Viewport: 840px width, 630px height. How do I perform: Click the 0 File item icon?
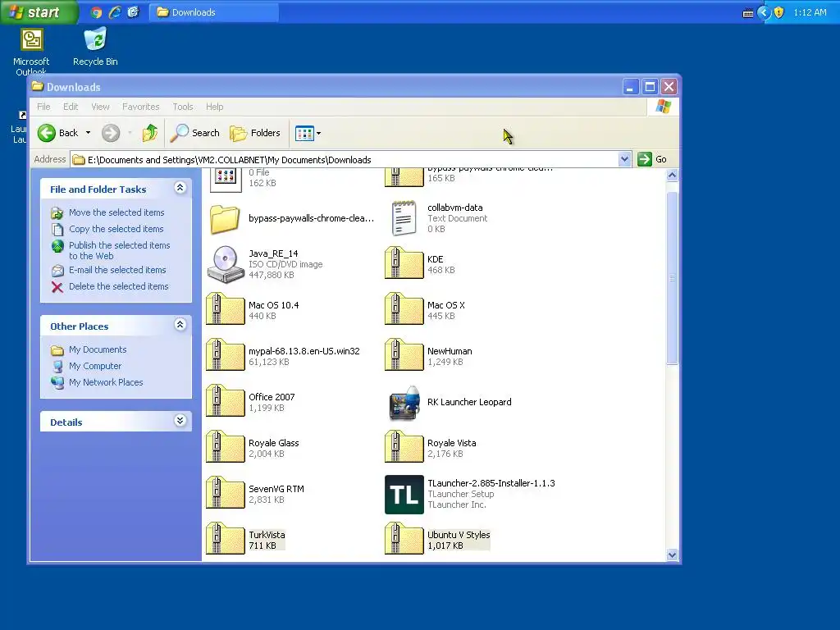pyautogui.click(x=226, y=179)
